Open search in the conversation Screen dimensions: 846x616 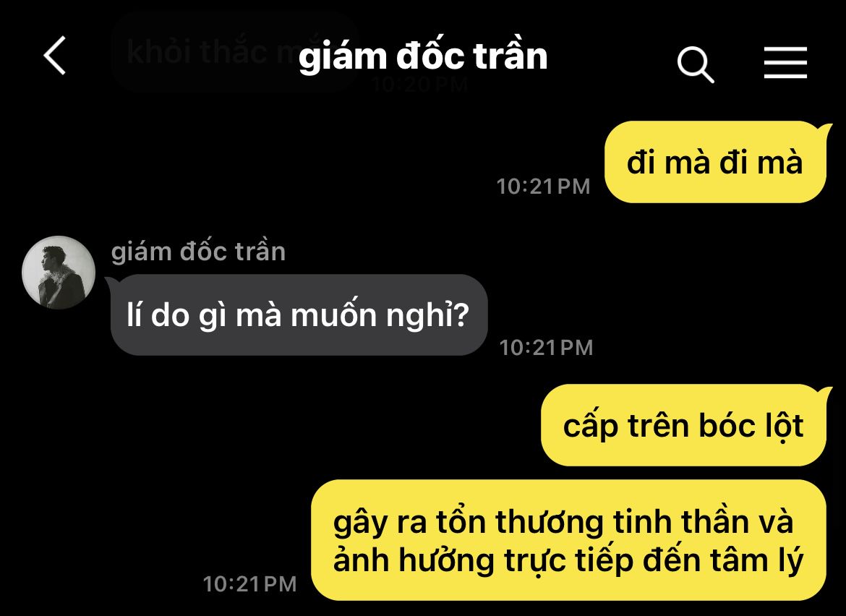pos(696,65)
